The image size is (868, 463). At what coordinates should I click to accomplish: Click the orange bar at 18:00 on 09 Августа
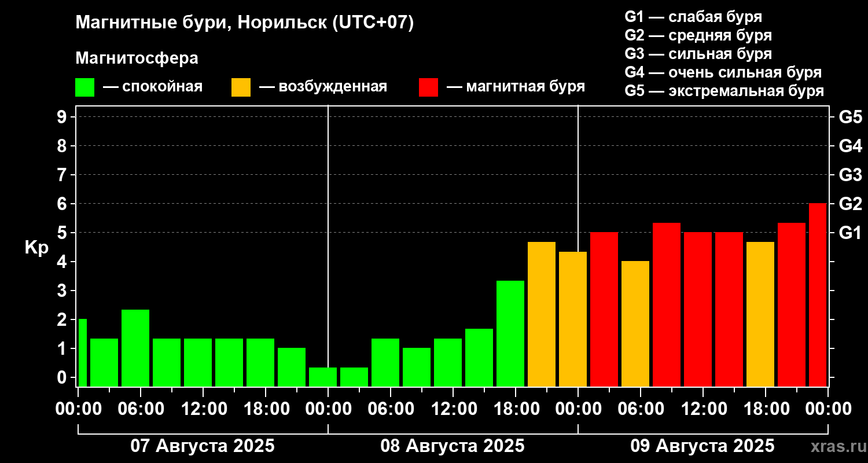pyautogui.click(x=760, y=314)
